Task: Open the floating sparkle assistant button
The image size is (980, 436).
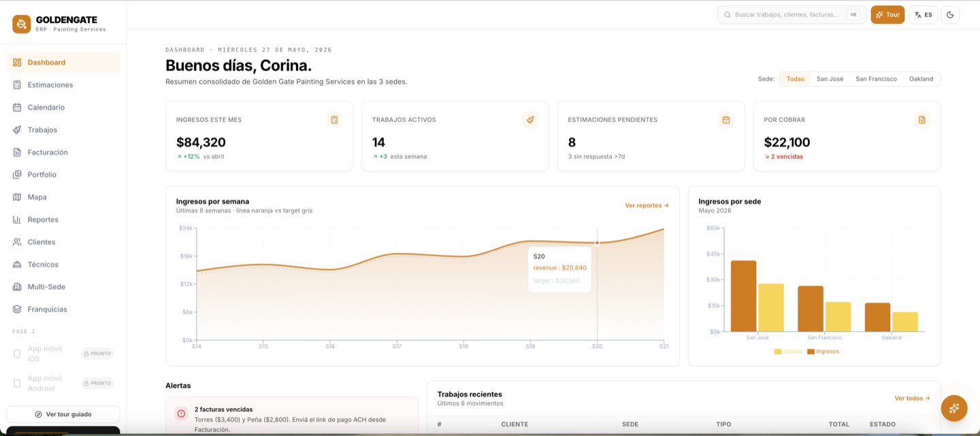Action: pyautogui.click(x=954, y=408)
